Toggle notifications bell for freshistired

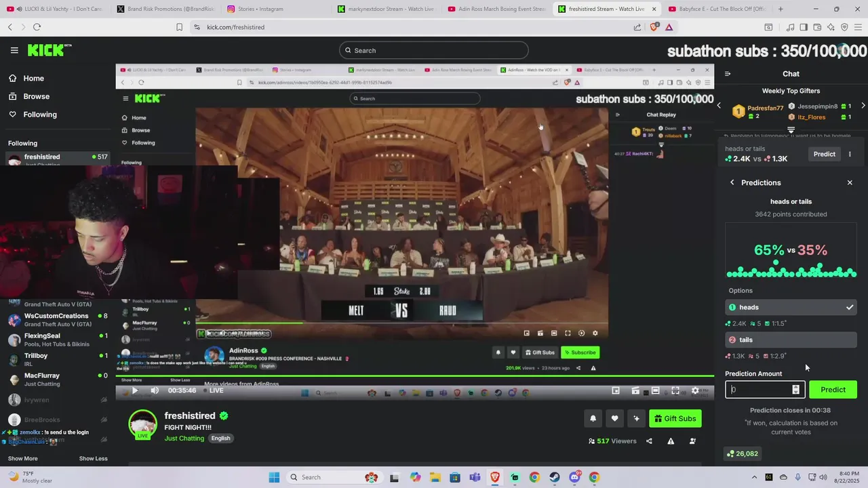pos(593,418)
